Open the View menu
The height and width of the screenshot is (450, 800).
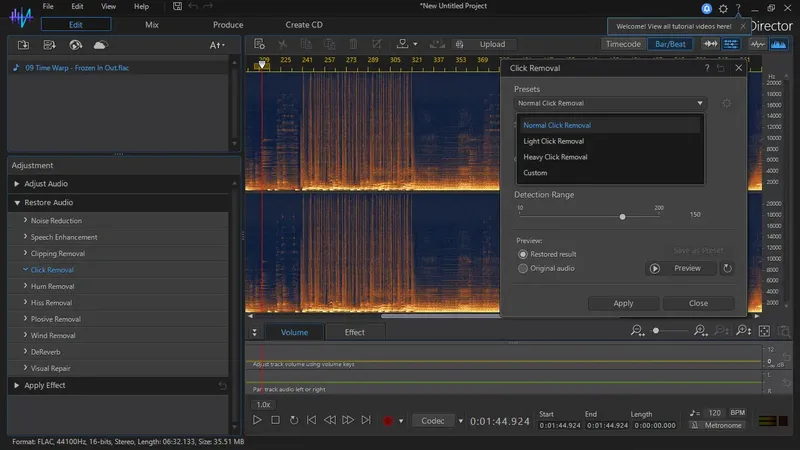[x=110, y=6]
